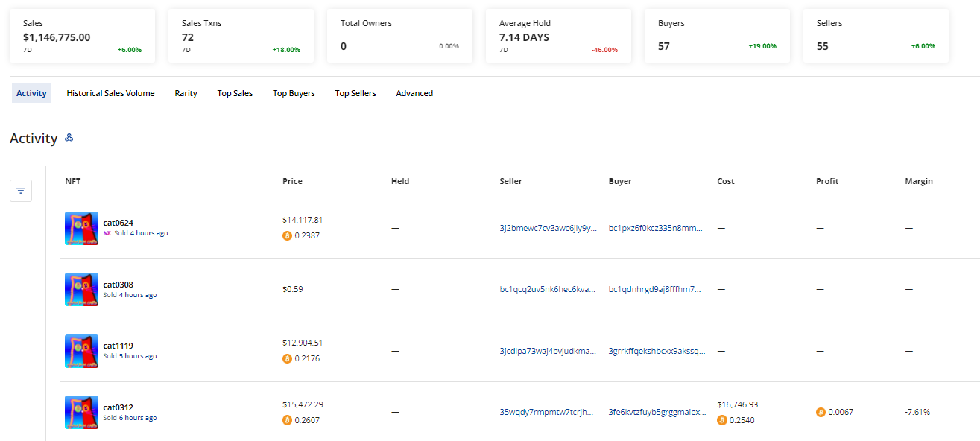Open seller address 3j2bmewc7cv3awc6jly9y
980x441 pixels.
pos(548,228)
